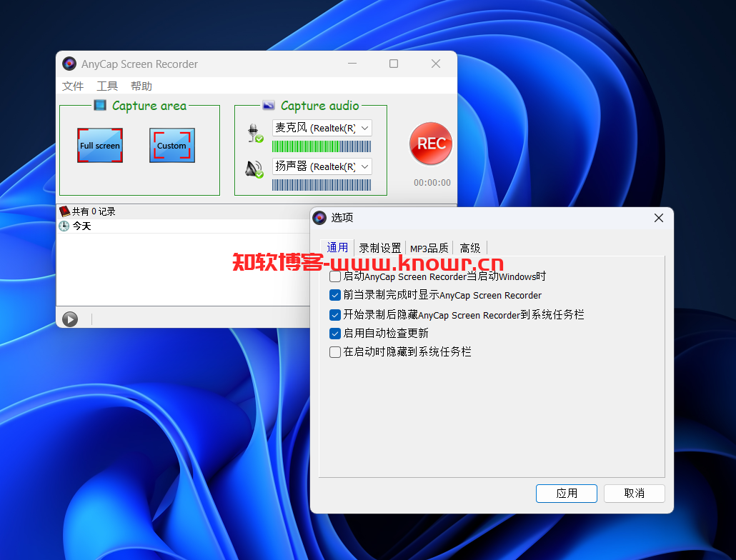Click the clock icon next to 今天
This screenshot has height=560, width=736.
coord(64,226)
